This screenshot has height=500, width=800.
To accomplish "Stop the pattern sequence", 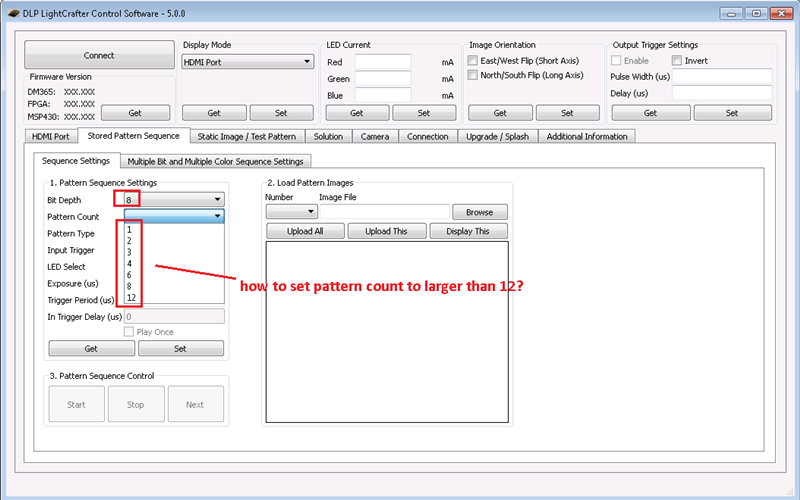I will pos(136,404).
